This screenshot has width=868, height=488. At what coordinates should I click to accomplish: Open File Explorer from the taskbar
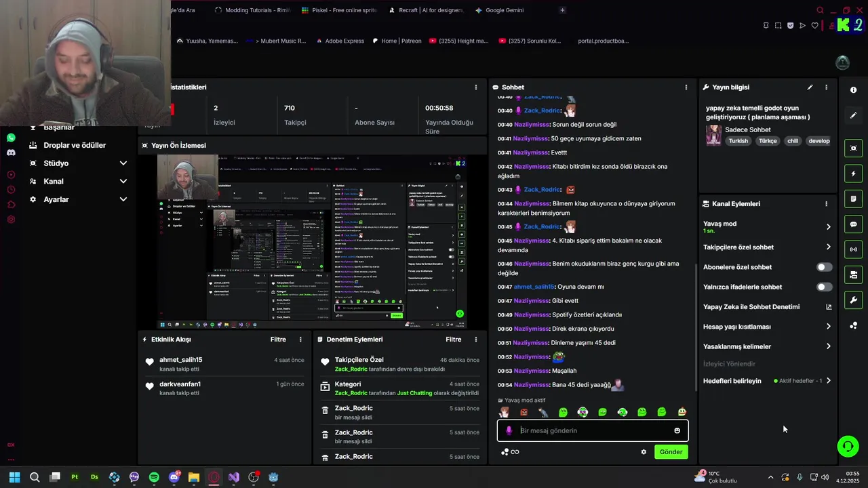[x=194, y=477]
